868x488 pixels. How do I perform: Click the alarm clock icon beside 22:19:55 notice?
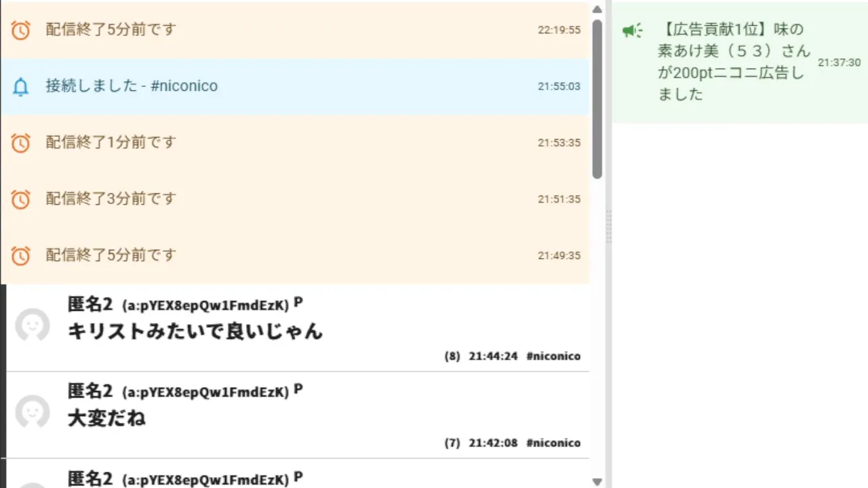coord(21,30)
